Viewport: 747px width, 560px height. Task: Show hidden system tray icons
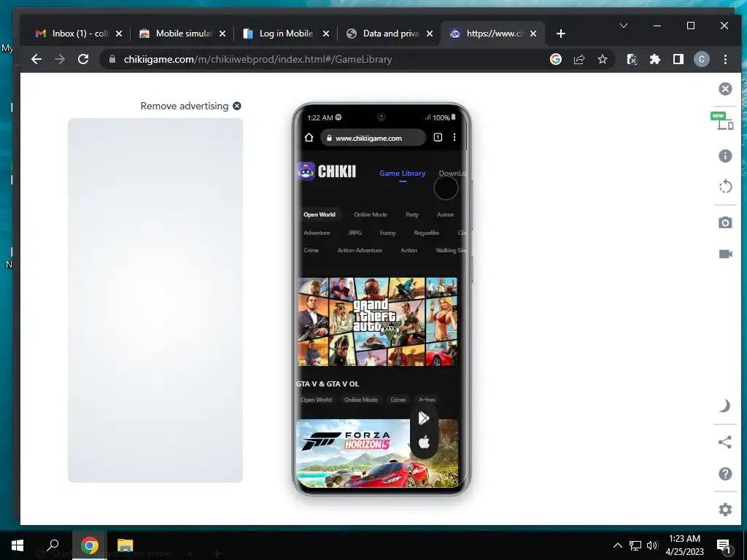[617, 545]
